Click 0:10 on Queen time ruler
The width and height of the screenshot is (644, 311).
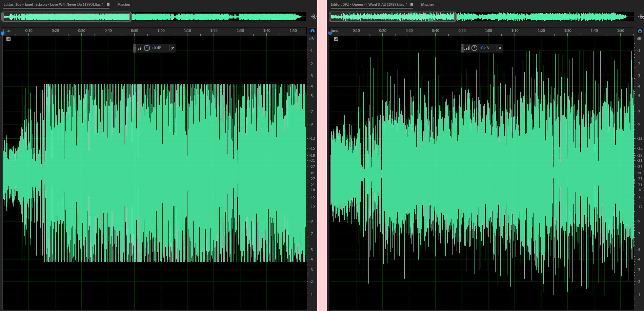(356, 31)
